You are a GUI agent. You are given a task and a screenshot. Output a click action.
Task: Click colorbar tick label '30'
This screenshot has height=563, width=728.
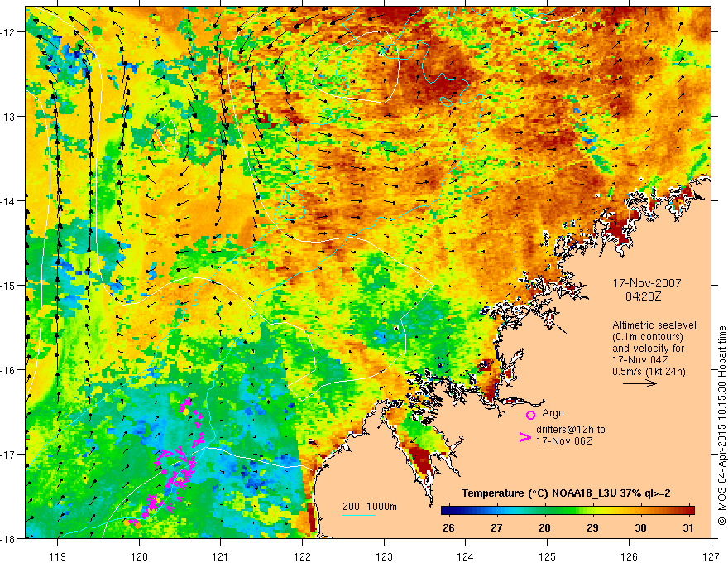pyautogui.click(x=640, y=527)
